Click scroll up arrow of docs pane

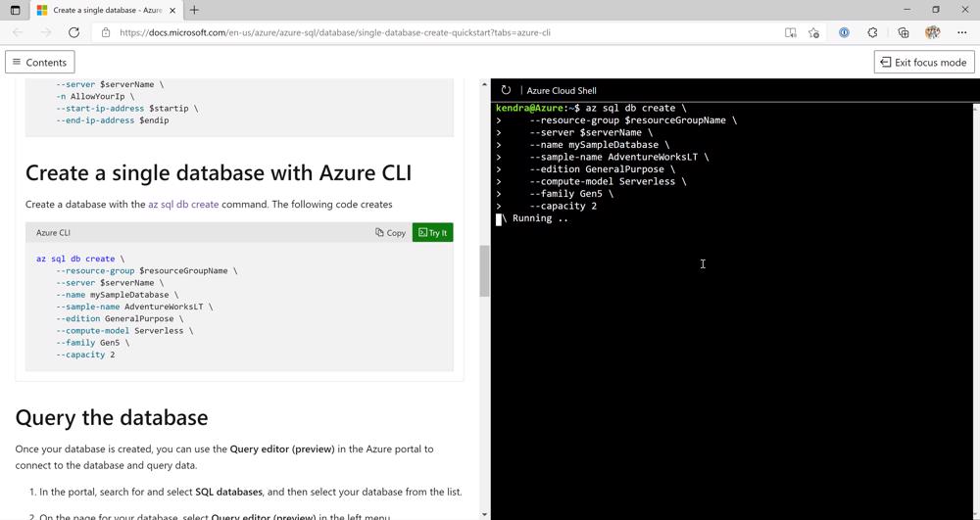(484, 83)
